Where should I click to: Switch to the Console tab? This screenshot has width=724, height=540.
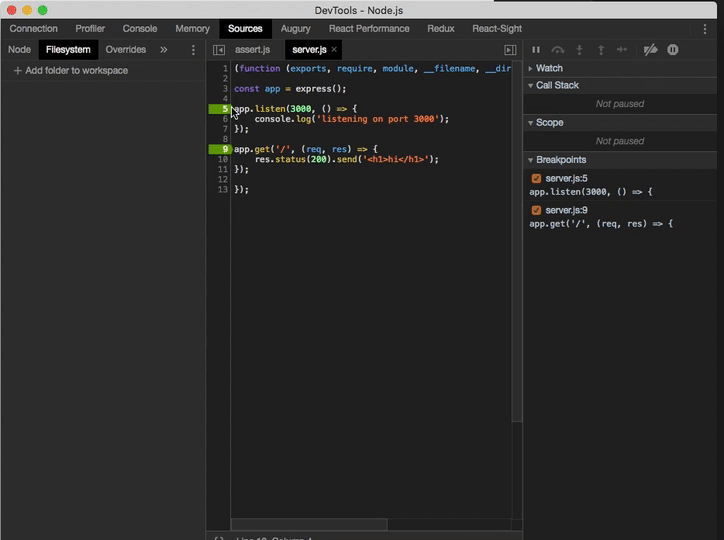[140, 29]
